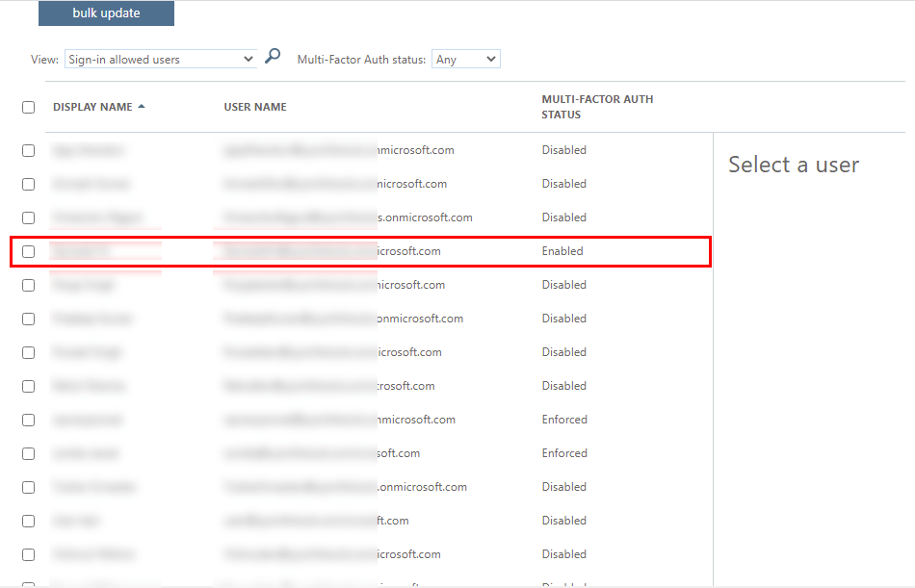This screenshot has height=588, width=915.
Task: Check the box directly below the second Enforced user
Action: [x=29, y=487]
